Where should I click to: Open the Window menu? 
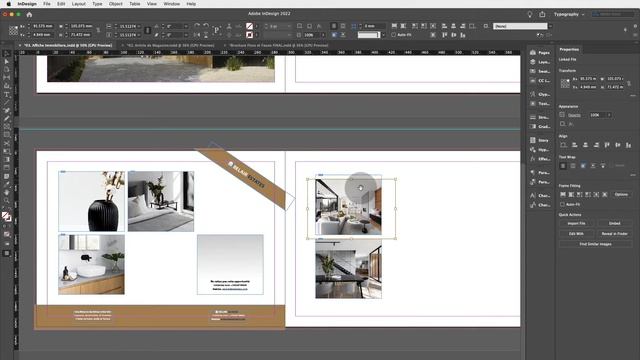click(x=171, y=4)
